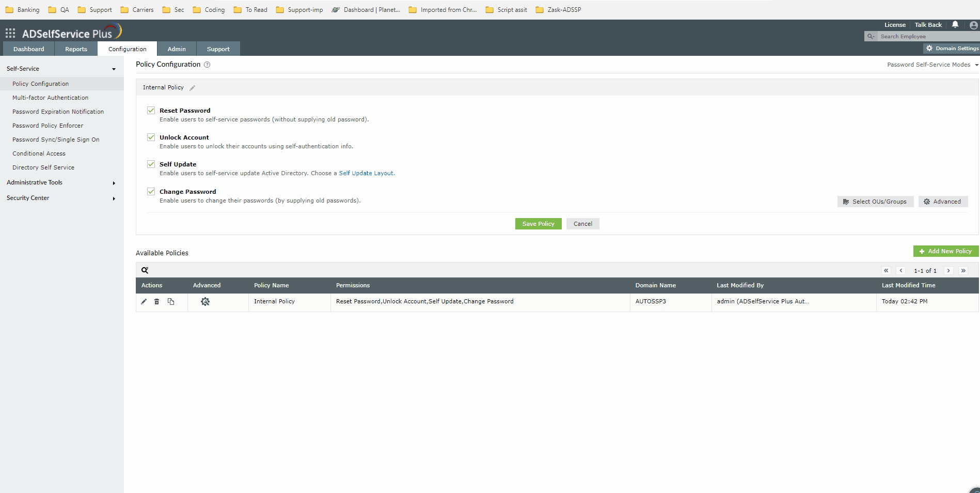
Task: Click the Save Policy button
Action: click(x=538, y=223)
